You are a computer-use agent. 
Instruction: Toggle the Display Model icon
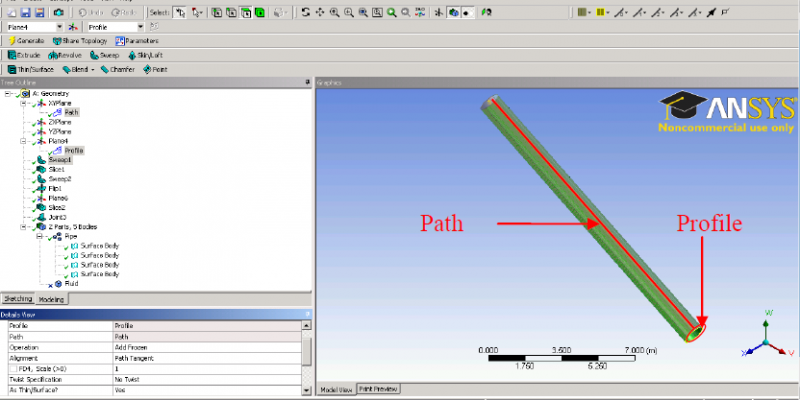(x=453, y=13)
